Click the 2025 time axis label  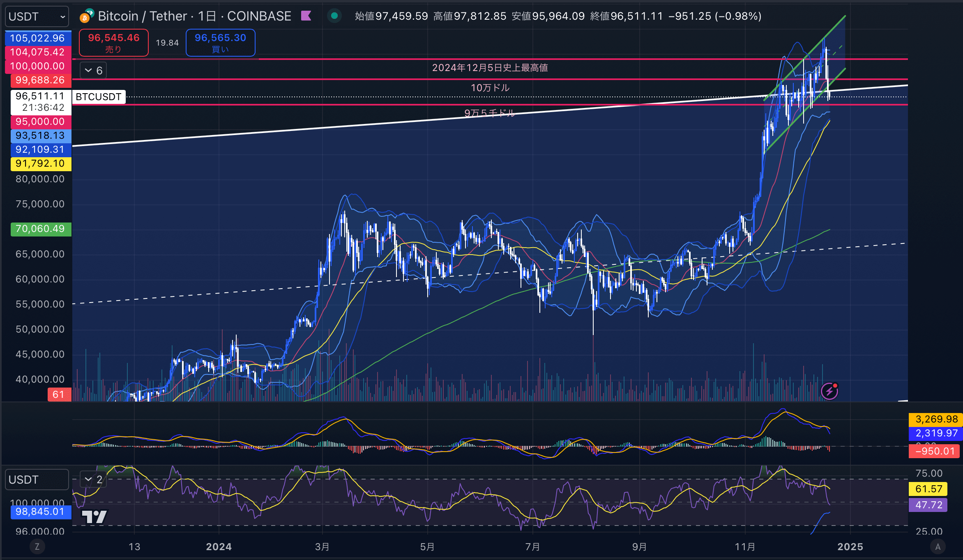click(850, 547)
